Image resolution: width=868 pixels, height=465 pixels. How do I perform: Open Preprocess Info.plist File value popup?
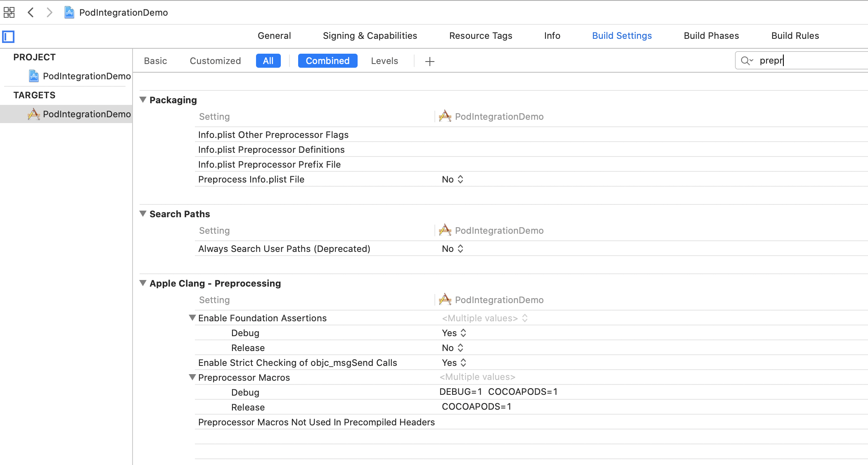click(x=453, y=179)
